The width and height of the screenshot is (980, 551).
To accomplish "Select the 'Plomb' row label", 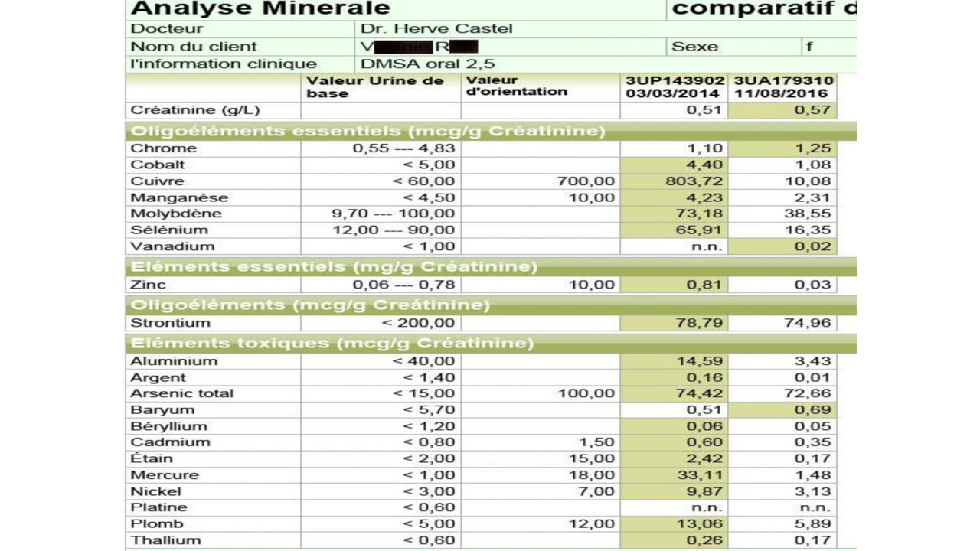I will click(x=157, y=524).
